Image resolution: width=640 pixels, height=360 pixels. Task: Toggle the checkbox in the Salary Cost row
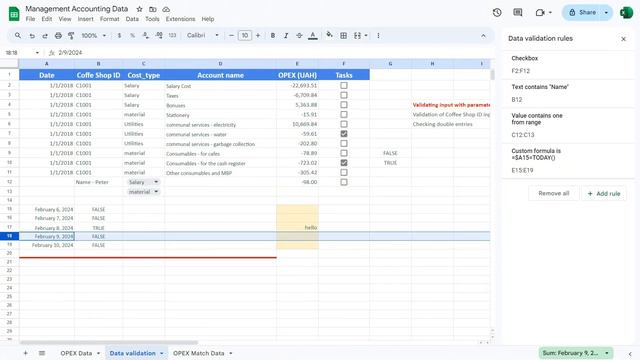click(344, 85)
